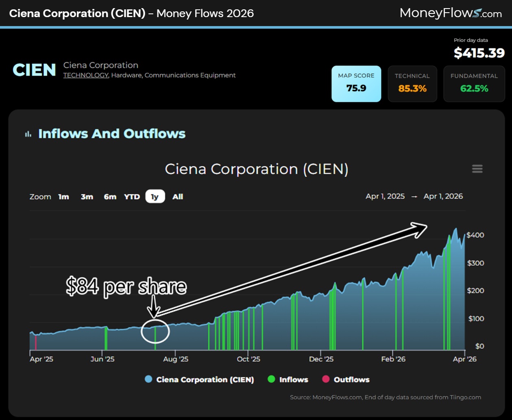512x420 pixels.
Task: Click the MAP SCORE 75.9 card
Action: 356,84
